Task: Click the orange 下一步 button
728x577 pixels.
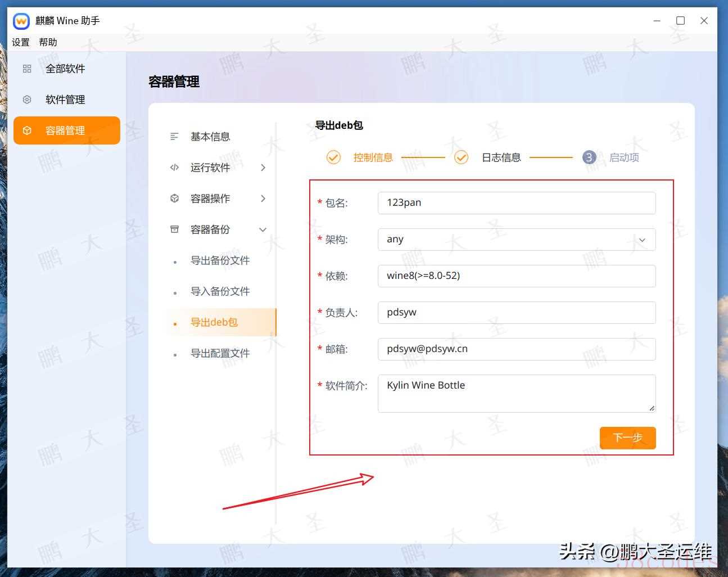Action: 627,438
